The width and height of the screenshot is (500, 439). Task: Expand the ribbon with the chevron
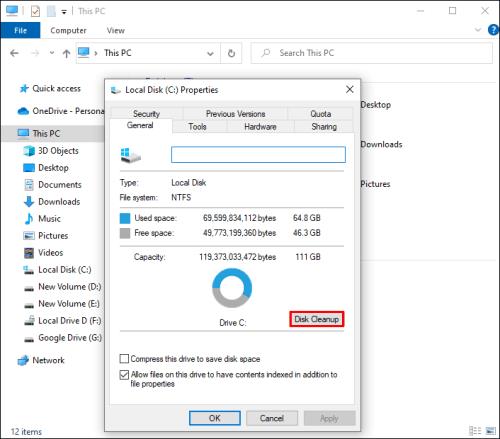click(478, 30)
